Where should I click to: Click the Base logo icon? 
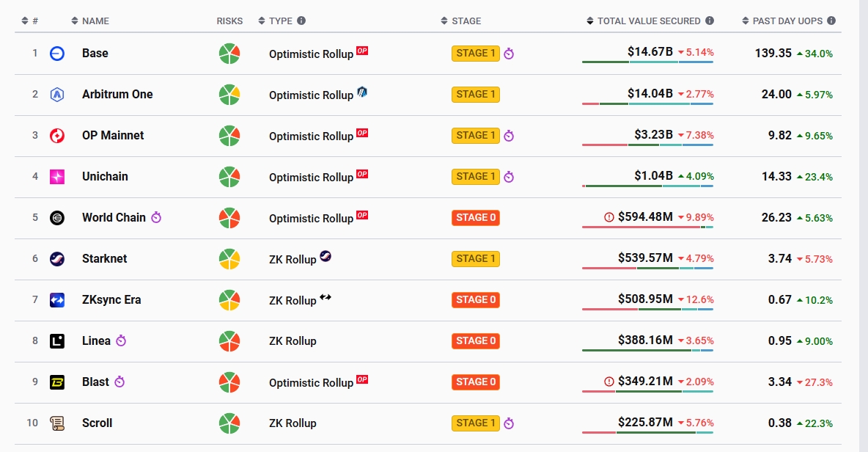(x=57, y=54)
